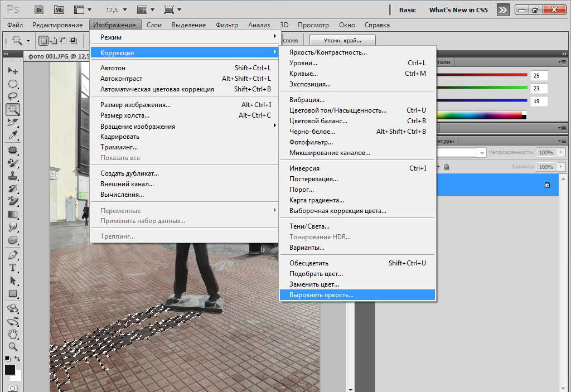
Task: Launch Adobe Bridge with Br icon
Action: coord(39,10)
